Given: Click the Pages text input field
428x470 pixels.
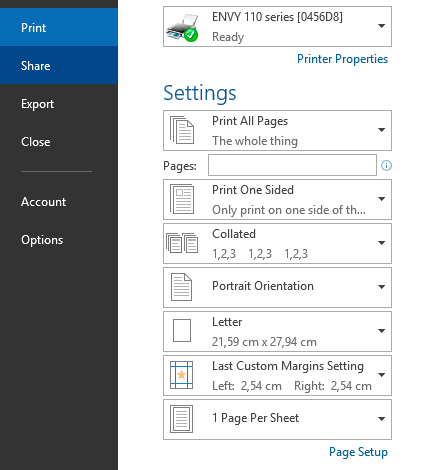Looking at the screenshot, I should 292,165.
